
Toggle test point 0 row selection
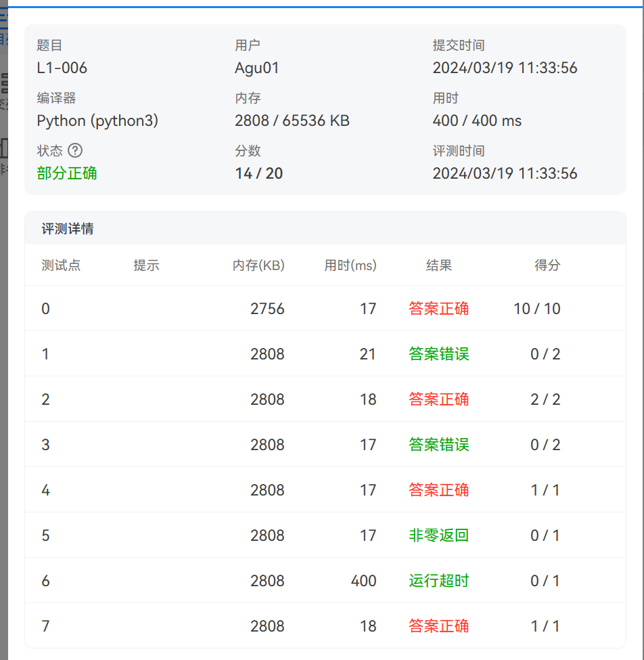45,309
